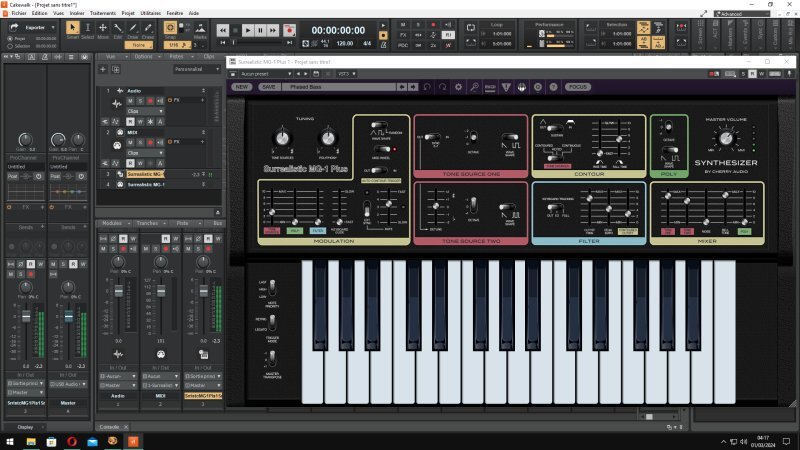Open the Projet menu
The height and width of the screenshot is (450, 800).
point(128,13)
